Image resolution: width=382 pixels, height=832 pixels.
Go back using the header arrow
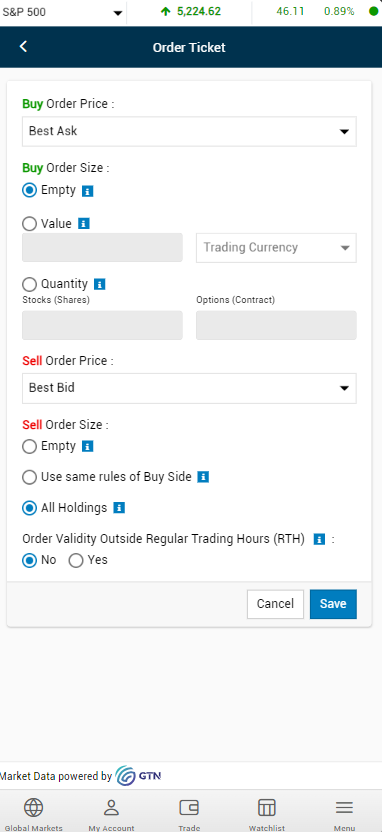23,47
